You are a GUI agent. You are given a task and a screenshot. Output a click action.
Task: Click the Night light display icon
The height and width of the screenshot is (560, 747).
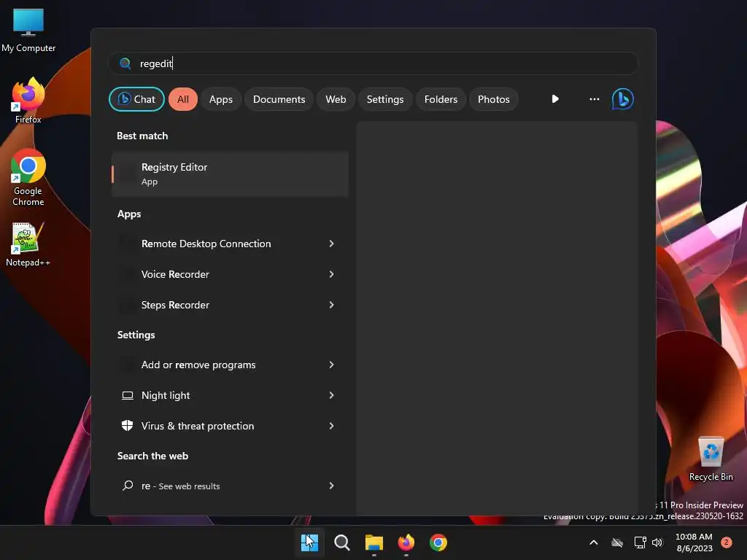127,395
